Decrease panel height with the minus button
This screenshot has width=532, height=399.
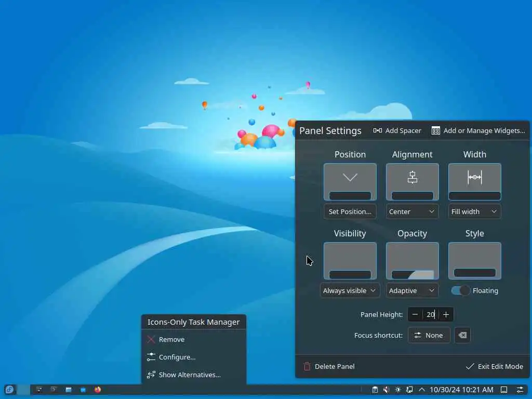coord(415,314)
